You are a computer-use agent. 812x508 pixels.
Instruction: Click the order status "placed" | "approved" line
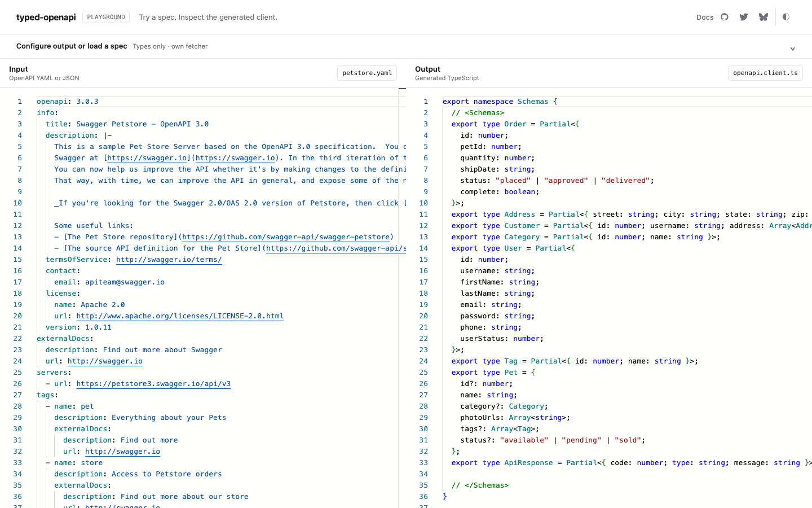tap(557, 181)
